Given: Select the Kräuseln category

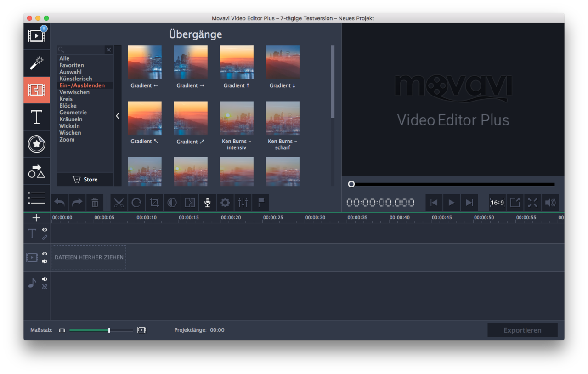Looking at the screenshot, I should (71, 119).
